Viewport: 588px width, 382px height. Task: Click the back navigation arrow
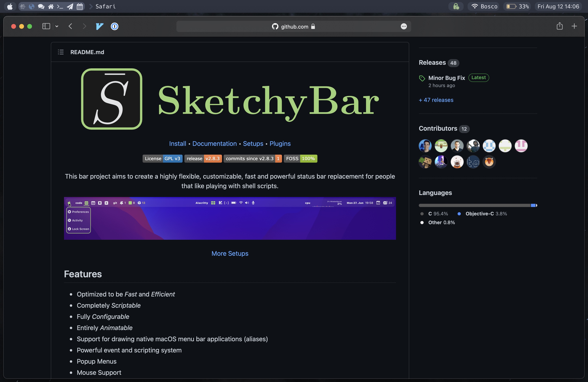pyautogui.click(x=70, y=26)
